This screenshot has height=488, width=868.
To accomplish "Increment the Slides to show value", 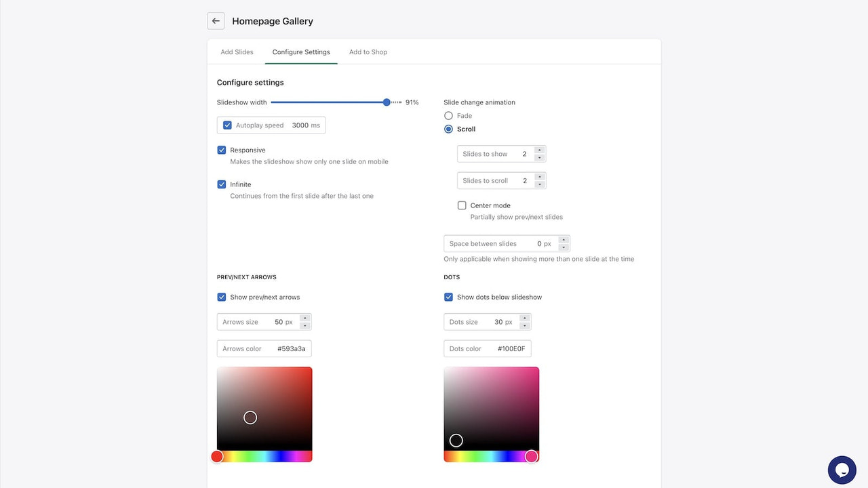I will click(x=539, y=150).
